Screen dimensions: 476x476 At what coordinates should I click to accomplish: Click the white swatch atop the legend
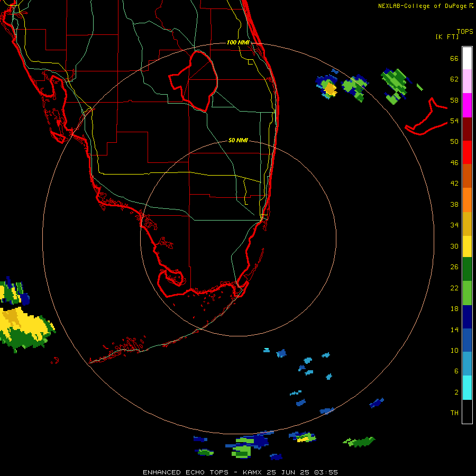click(467, 58)
